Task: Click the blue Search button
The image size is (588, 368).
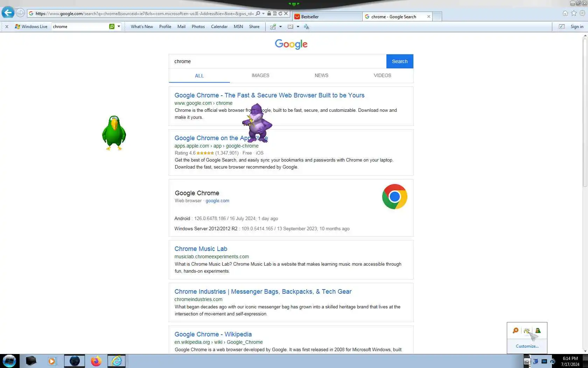Action: 400,61
